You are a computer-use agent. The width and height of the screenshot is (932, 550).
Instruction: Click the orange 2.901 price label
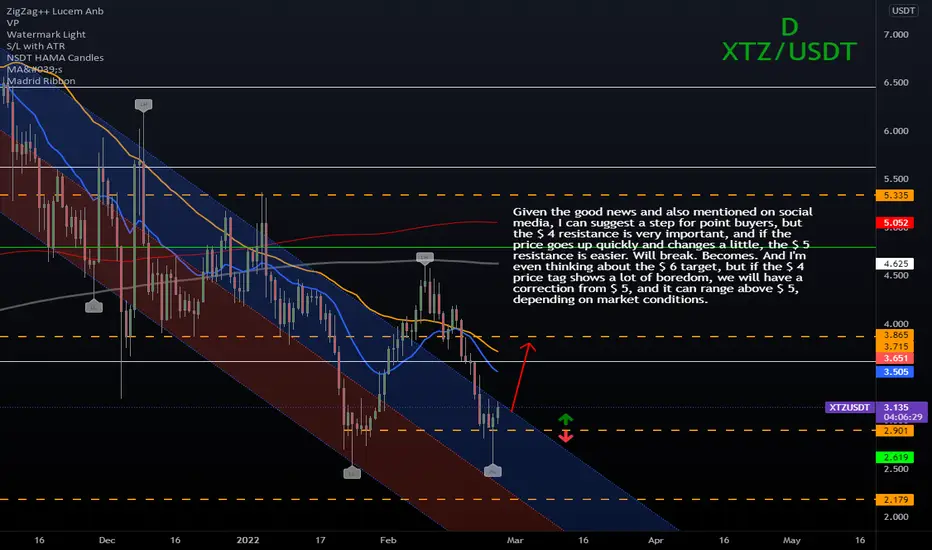click(x=895, y=430)
